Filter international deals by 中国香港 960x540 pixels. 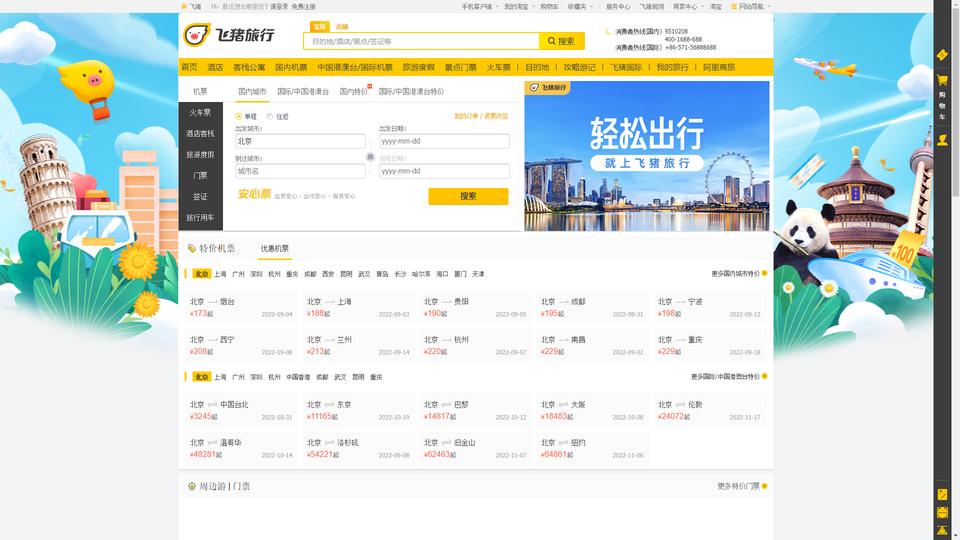click(298, 377)
